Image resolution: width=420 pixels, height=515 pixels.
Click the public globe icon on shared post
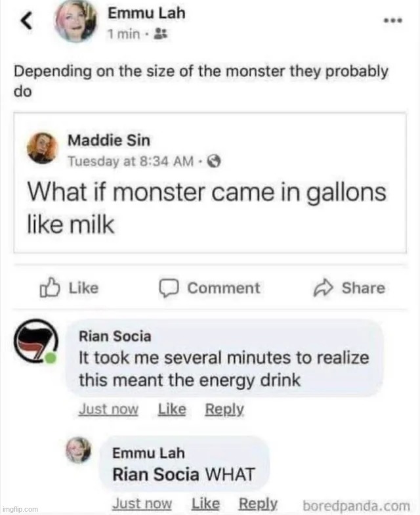click(213, 161)
